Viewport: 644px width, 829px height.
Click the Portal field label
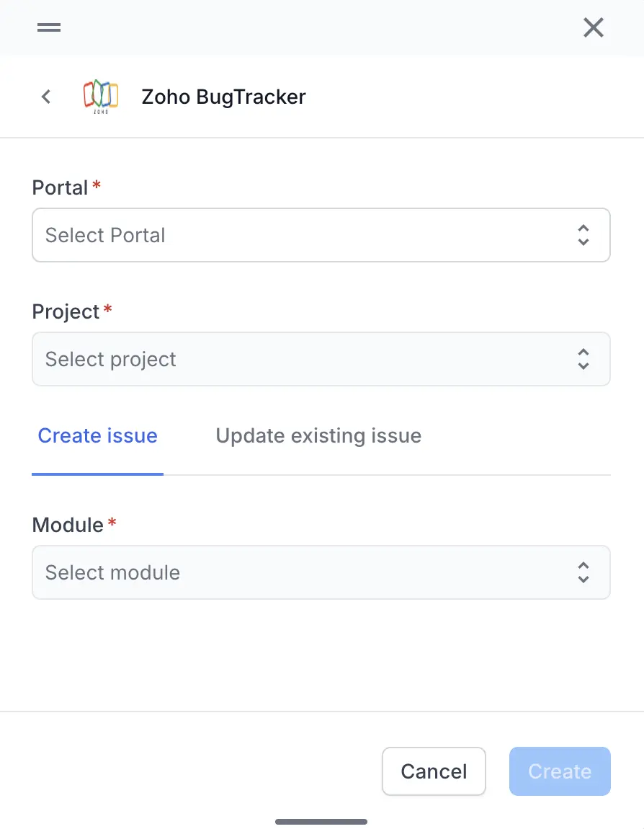pyautogui.click(x=60, y=187)
